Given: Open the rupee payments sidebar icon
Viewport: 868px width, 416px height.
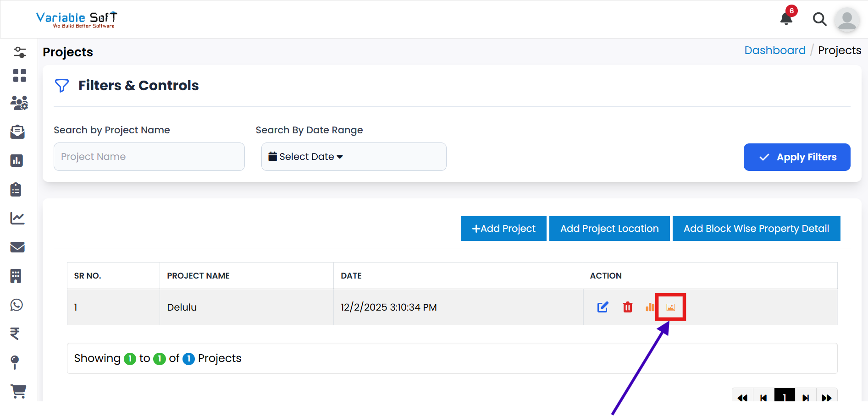Looking at the screenshot, I should click(x=15, y=334).
